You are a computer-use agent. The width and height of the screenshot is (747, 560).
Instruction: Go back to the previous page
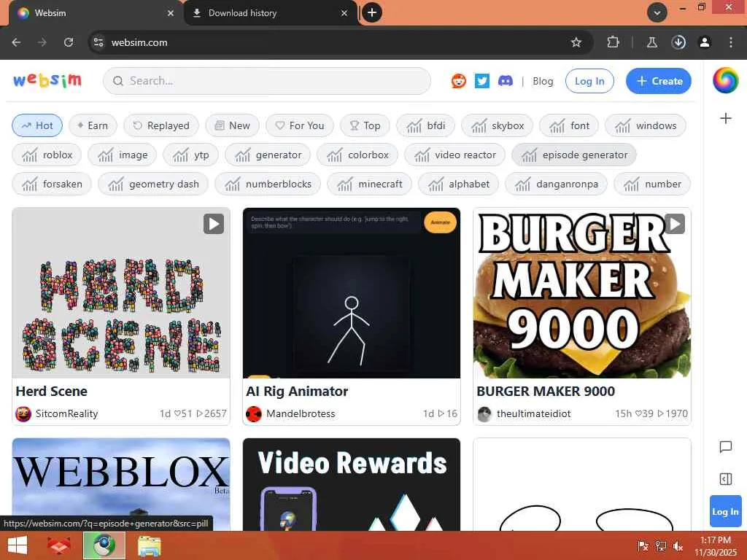(x=16, y=42)
